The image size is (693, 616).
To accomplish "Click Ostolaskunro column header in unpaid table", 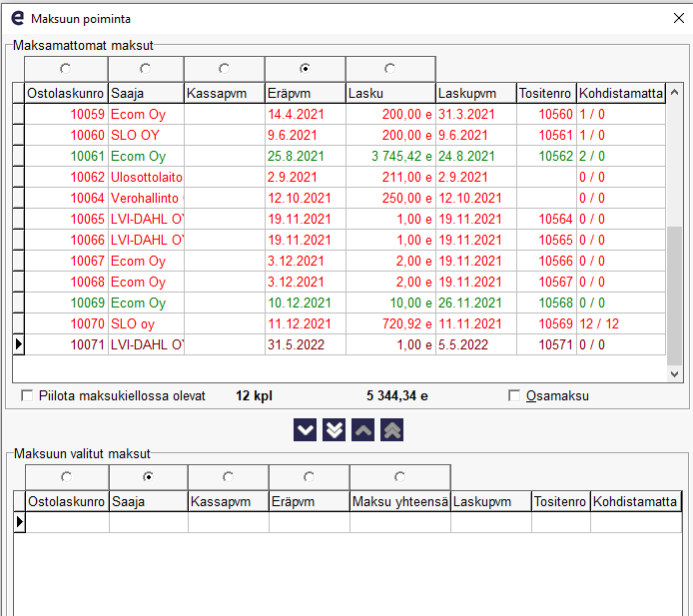I will [66, 93].
